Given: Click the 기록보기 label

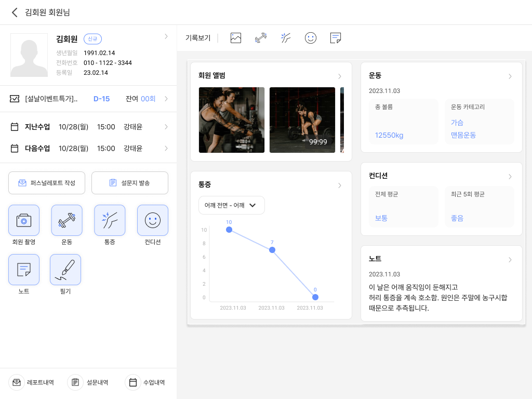Looking at the screenshot, I should pyautogui.click(x=198, y=38).
